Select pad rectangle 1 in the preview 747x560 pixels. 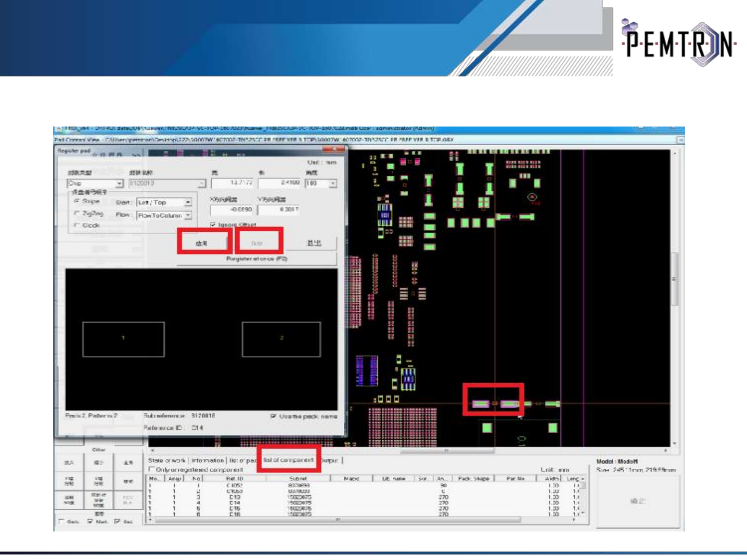[x=123, y=339]
